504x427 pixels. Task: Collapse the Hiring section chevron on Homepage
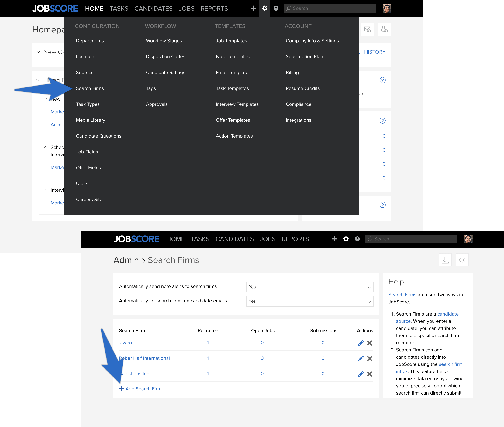click(38, 80)
